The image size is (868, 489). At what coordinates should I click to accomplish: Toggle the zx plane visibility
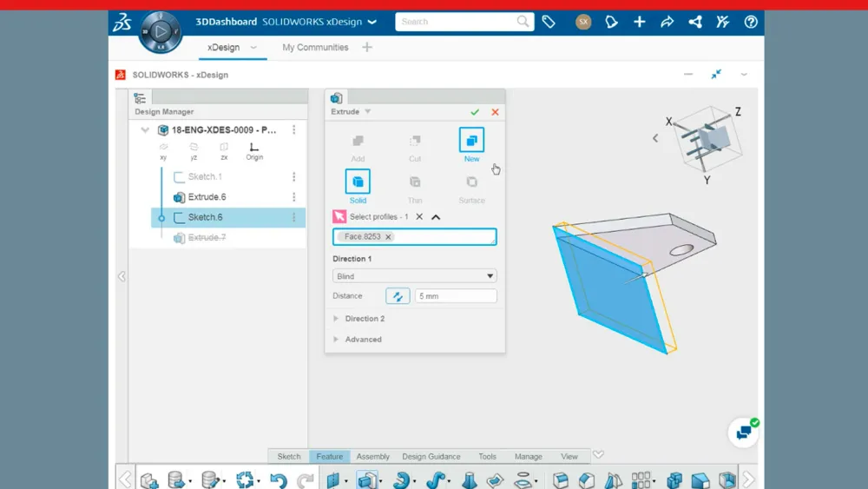tap(224, 151)
